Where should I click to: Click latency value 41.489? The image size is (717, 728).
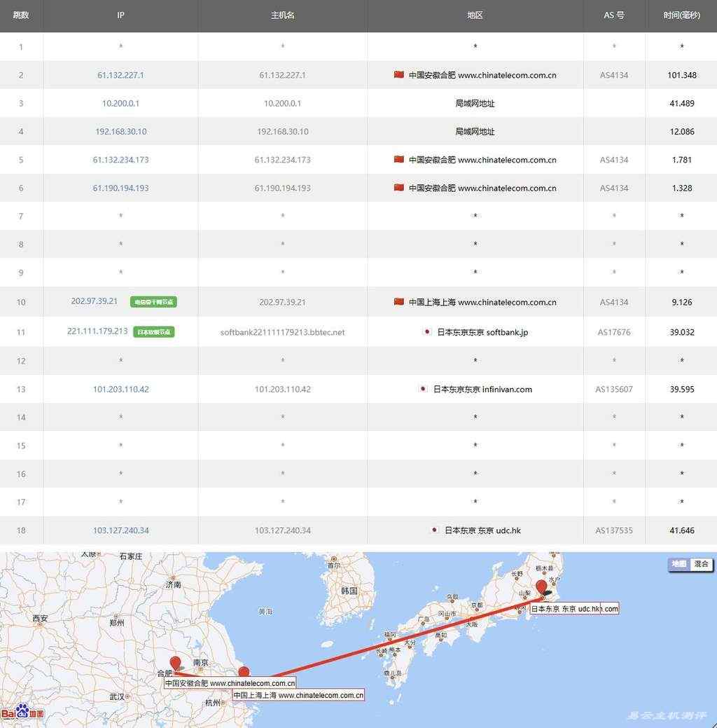682,103
